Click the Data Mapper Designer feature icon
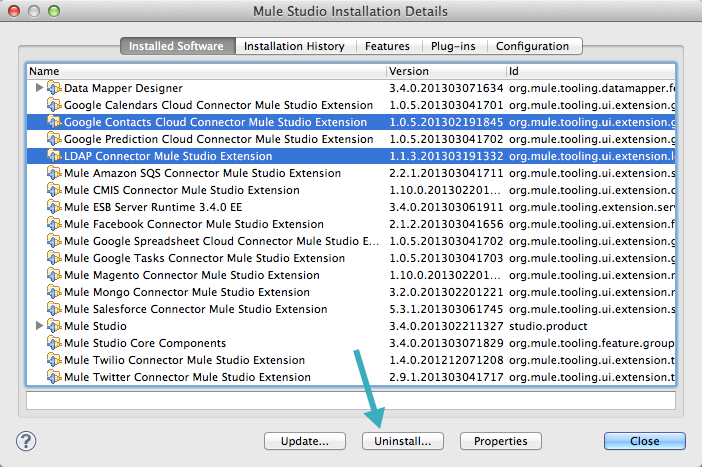This screenshot has width=702, height=467. [54, 88]
